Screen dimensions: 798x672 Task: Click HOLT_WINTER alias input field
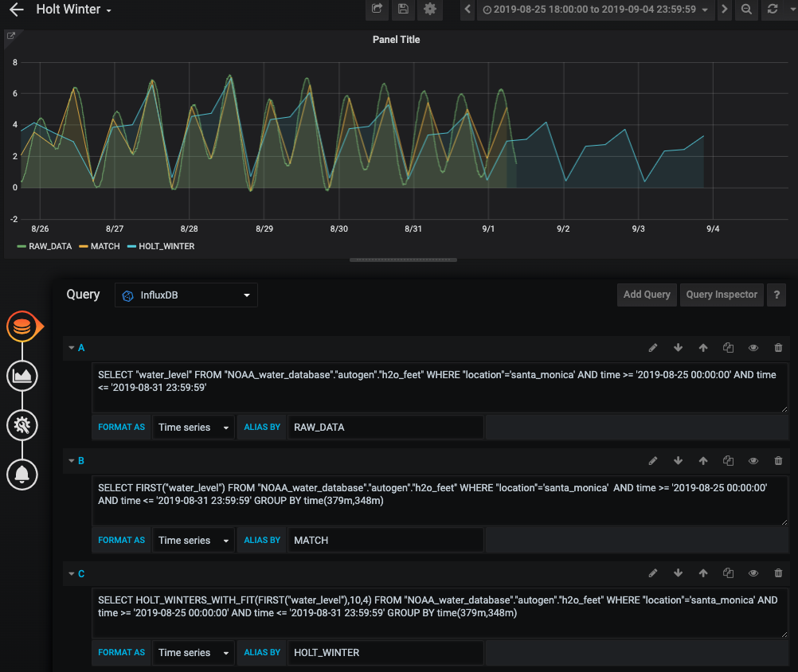coord(385,653)
